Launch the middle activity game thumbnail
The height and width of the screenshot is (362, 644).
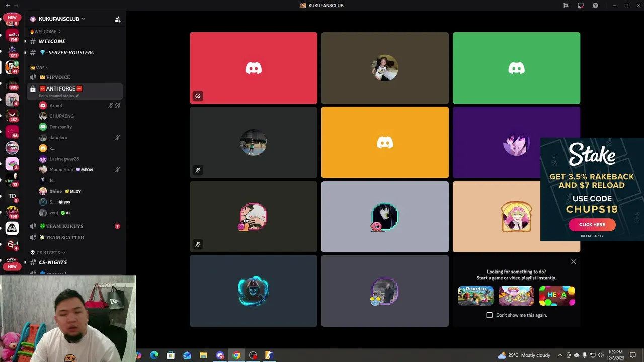tap(516, 296)
